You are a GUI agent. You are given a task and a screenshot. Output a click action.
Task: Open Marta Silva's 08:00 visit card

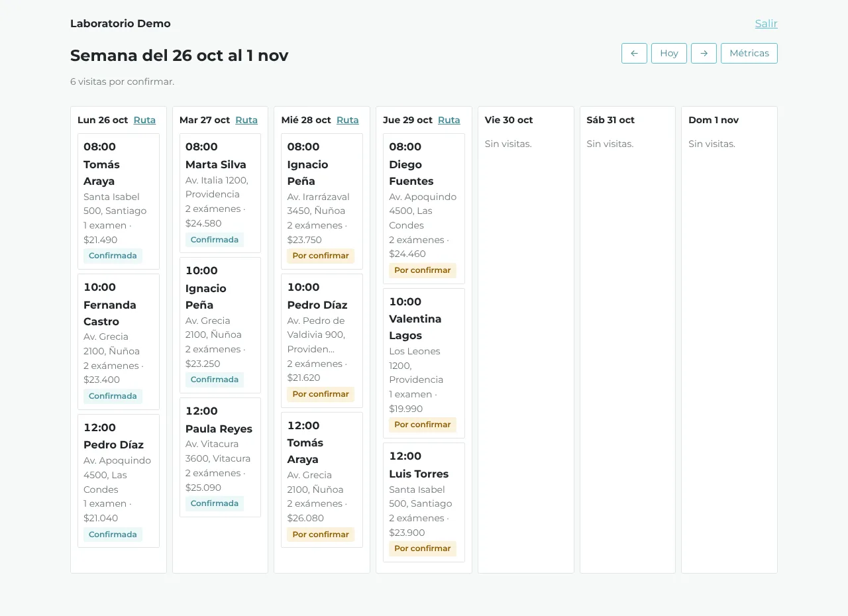[220, 193]
